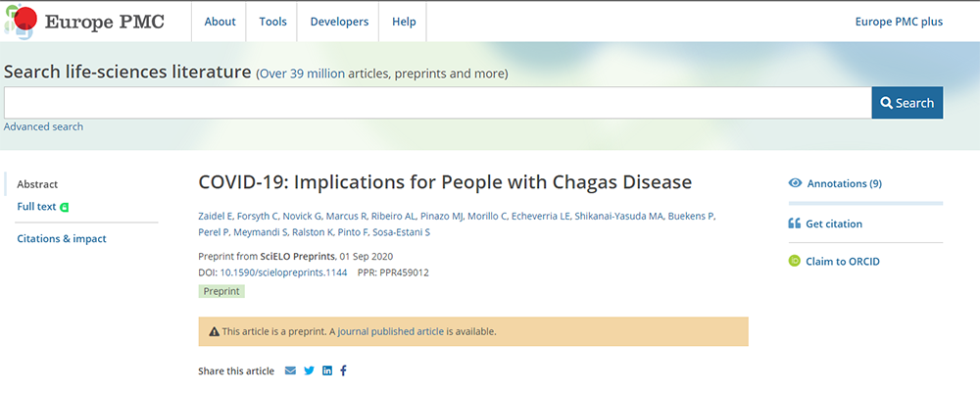Click the Europe PMC logo
980x396 pixels.
(x=84, y=22)
